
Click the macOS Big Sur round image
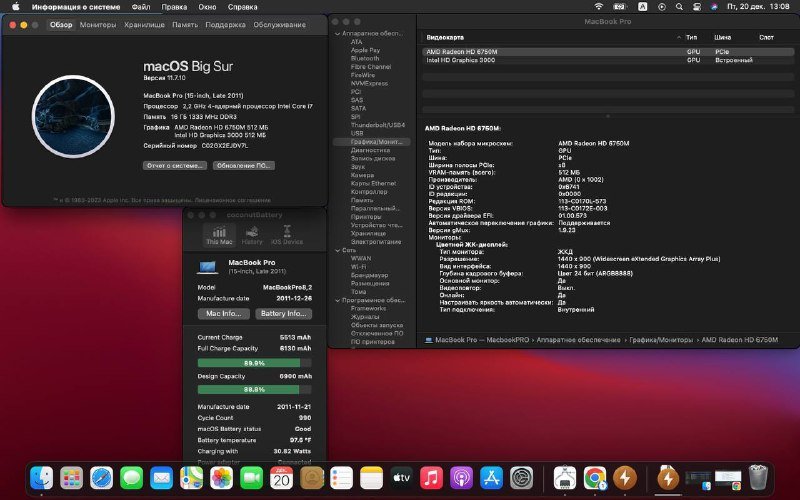[73, 116]
